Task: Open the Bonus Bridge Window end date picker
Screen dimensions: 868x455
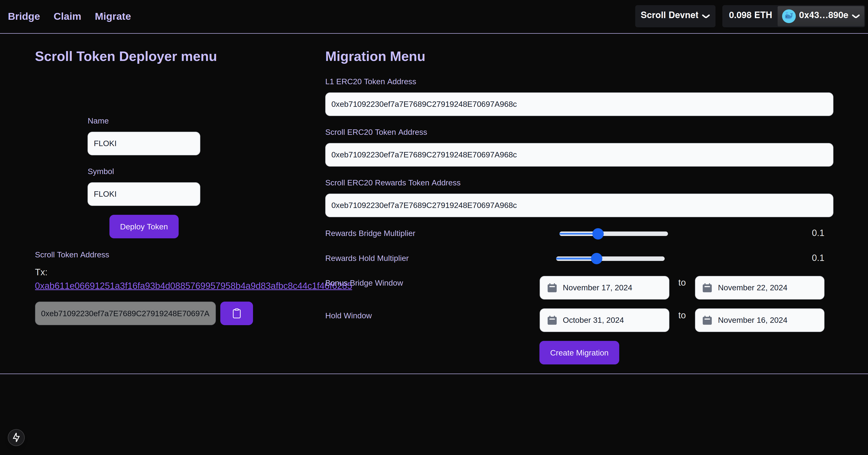Action: (x=759, y=288)
